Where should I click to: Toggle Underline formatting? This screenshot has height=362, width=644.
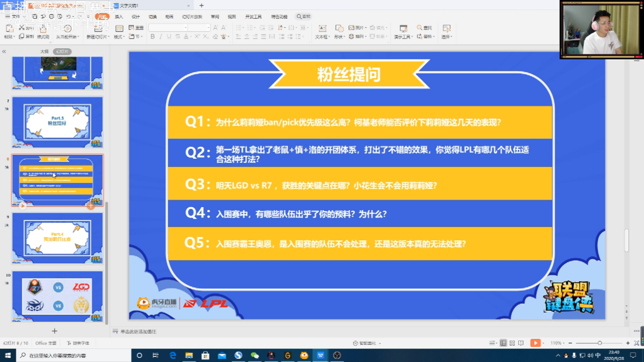point(169,37)
